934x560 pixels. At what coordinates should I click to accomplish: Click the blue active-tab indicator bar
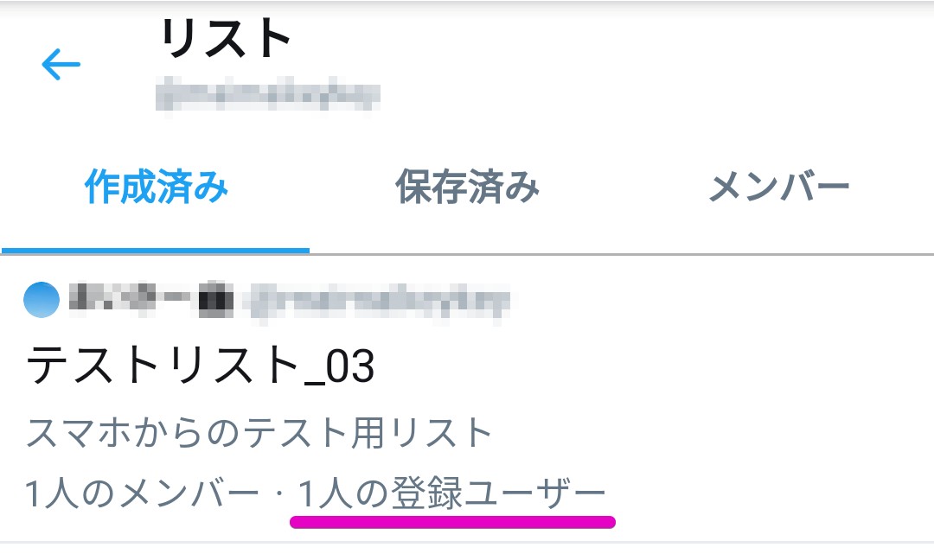(x=156, y=251)
